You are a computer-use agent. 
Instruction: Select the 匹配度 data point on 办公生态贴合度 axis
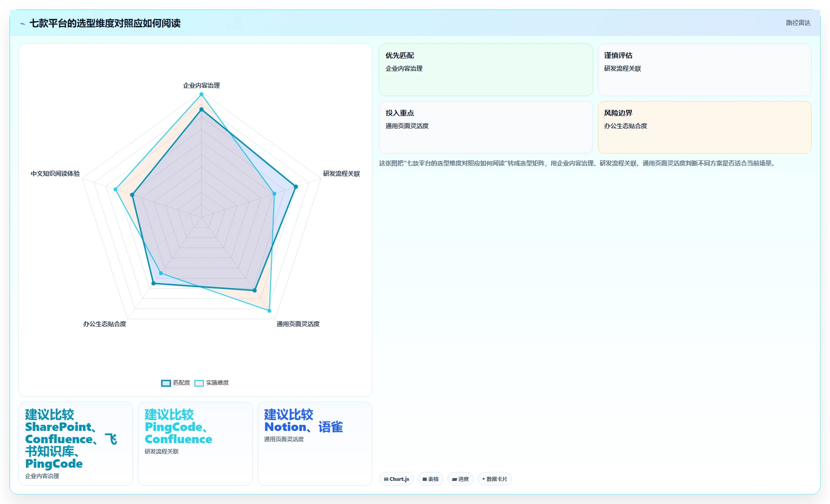point(153,283)
